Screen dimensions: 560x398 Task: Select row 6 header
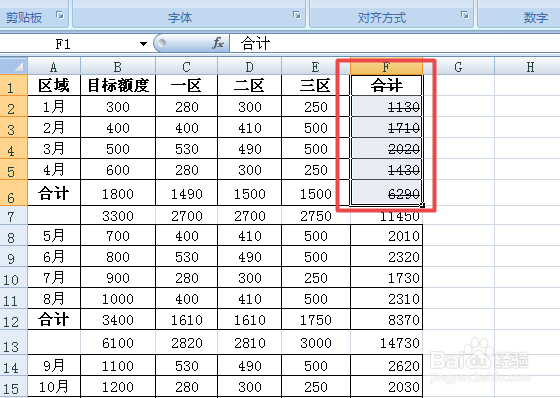14,193
